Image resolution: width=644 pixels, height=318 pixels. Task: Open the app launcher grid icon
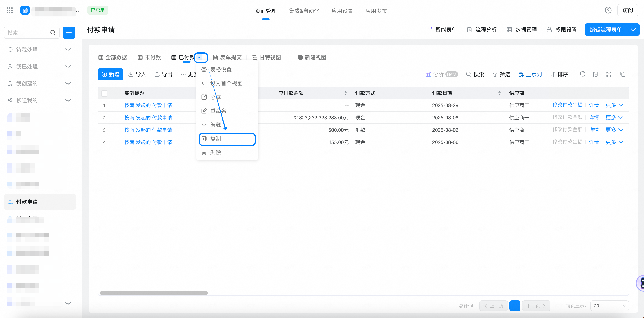9,10
